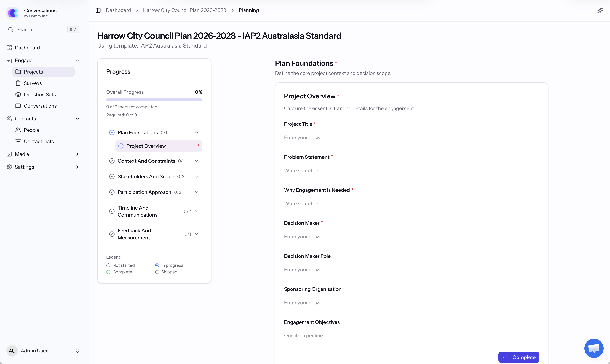This screenshot has height=364, width=610.
Task: Click the Overall Progress bar
Action: pyautogui.click(x=154, y=100)
